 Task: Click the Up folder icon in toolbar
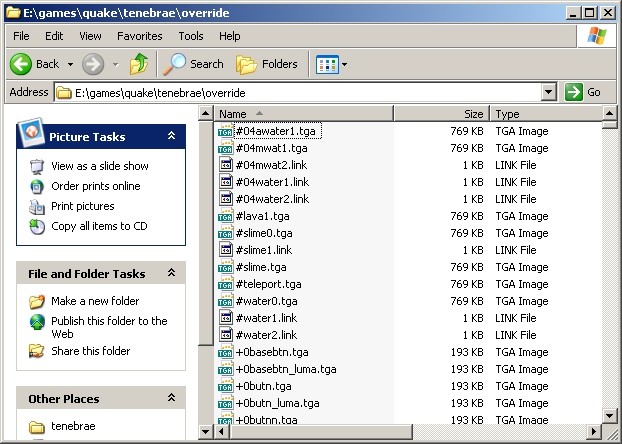coord(139,64)
